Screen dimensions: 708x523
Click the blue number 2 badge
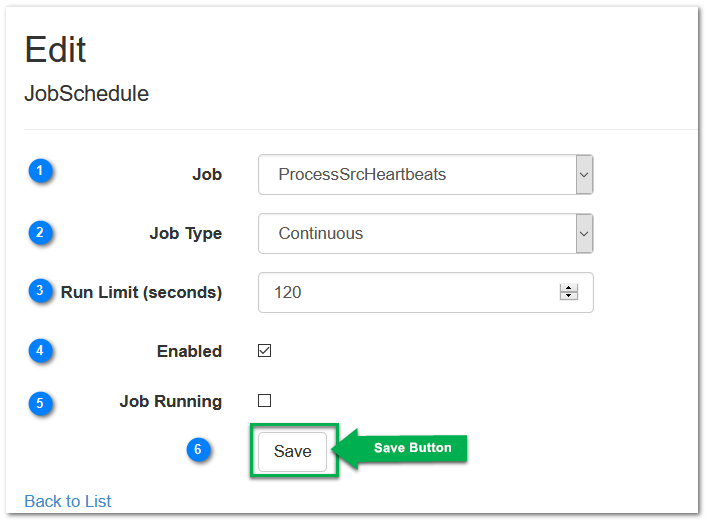[x=41, y=233]
